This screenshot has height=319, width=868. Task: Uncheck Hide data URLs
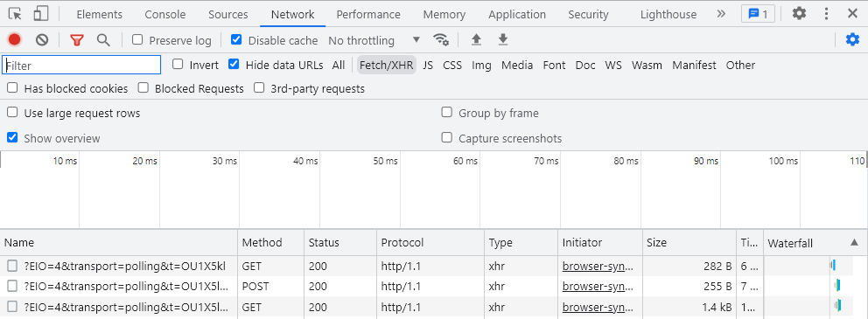(234, 65)
